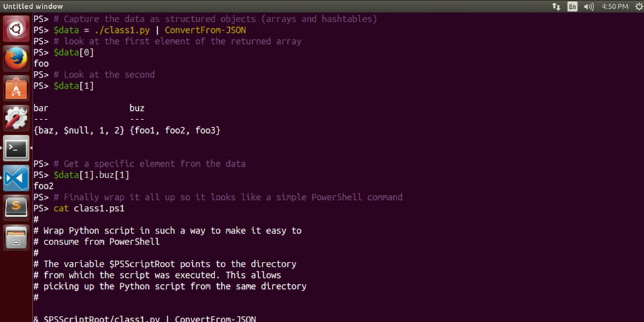Viewport: 644px width, 322px height.
Task: Open the Files manager drawer icon
Action: tap(16, 238)
